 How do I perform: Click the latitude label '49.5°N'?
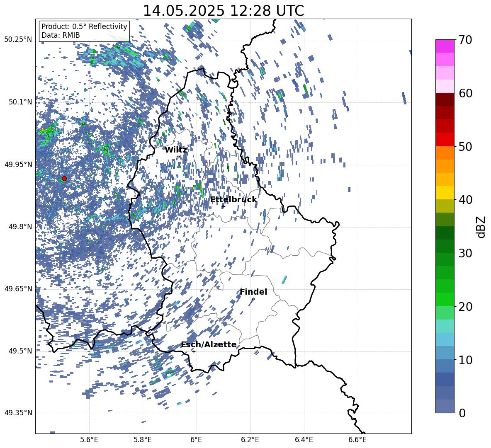coord(20,351)
